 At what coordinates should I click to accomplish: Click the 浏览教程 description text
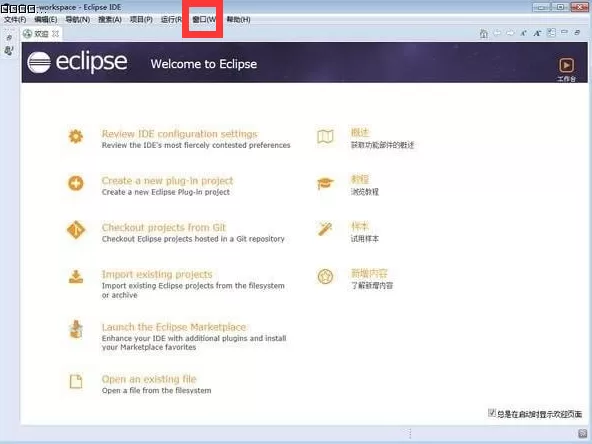click(365, 192)
